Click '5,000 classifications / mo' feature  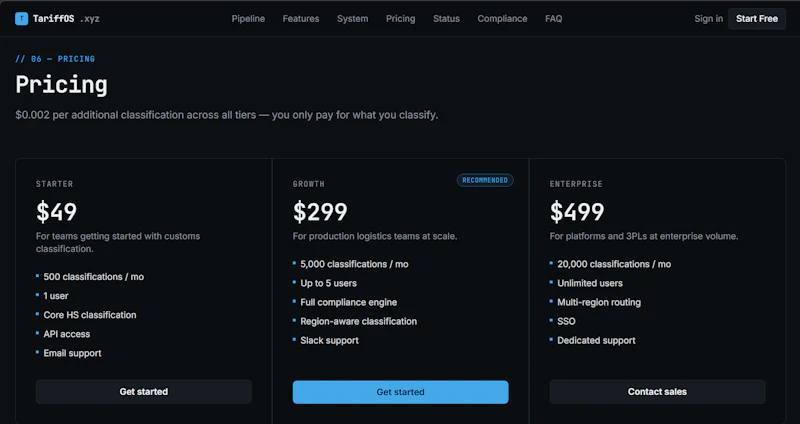point(355,264)
